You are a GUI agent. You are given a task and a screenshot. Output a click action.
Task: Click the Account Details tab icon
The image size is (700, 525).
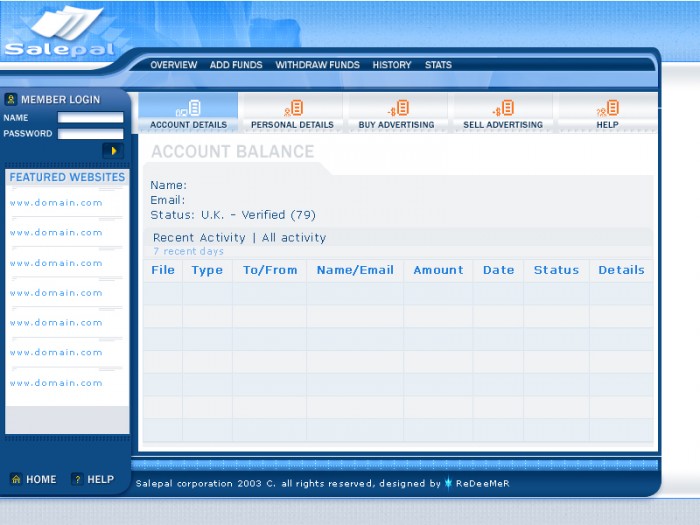[x=188, y=108]
